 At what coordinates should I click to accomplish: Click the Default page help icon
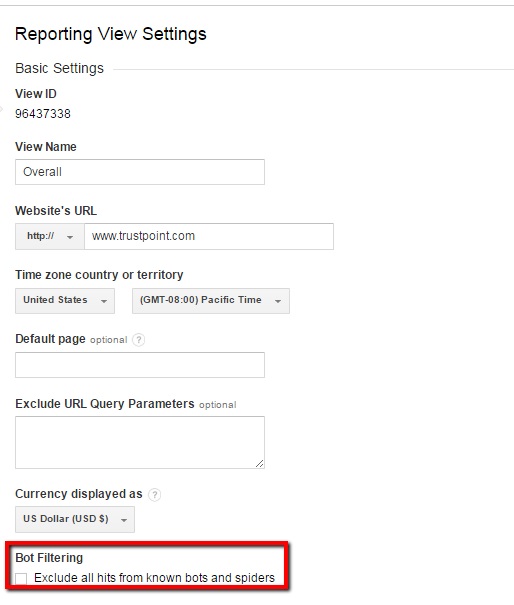(x=139, y=340)
